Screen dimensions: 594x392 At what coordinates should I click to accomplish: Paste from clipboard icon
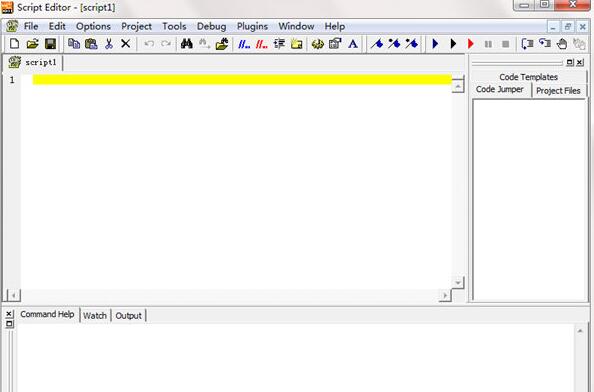[91, 44]
